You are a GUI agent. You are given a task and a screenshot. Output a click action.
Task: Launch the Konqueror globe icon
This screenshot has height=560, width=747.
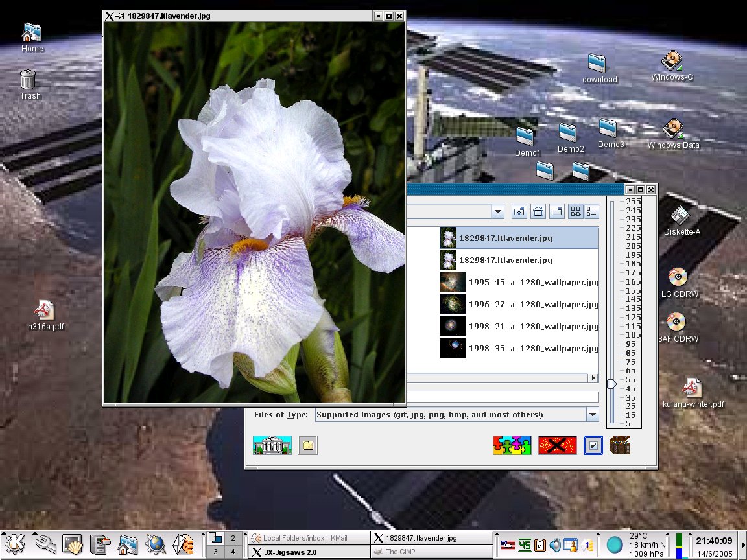(156, 544)
